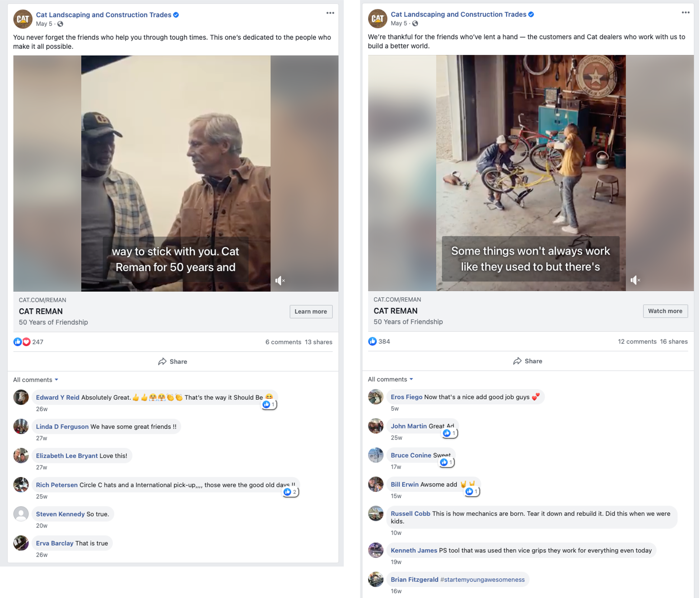This screenshot has height=598, width=700.
Task: Open Erva Barclay's profile picture
Action: pos(21,543)
